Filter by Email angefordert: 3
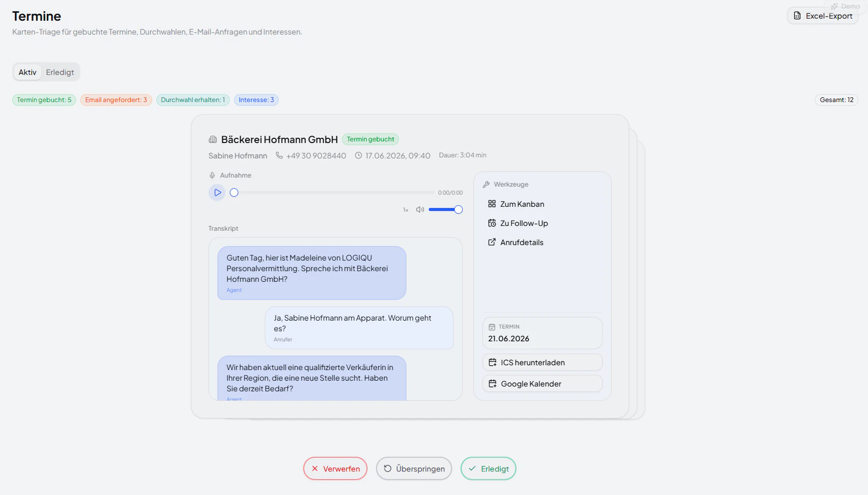 coord(116,100)
